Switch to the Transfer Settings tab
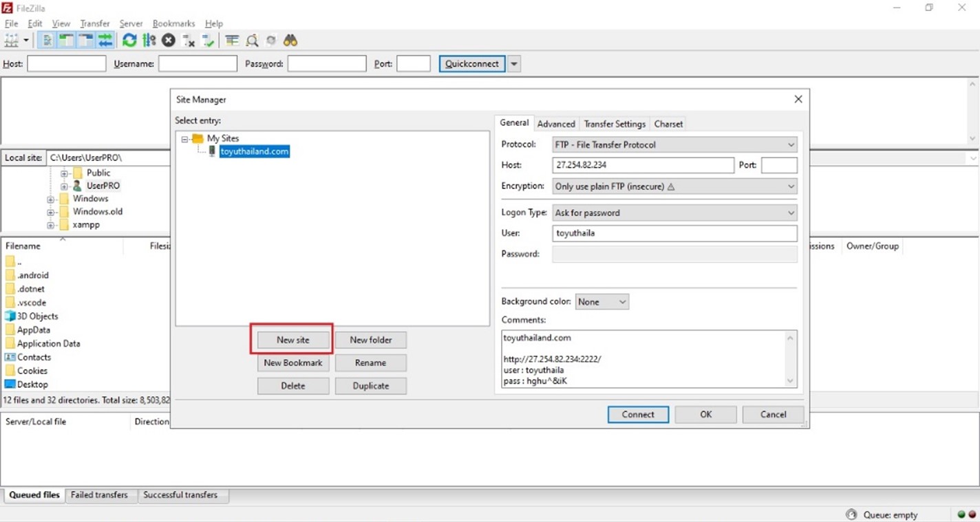Image resolution: width=980 pixels, height=522 pixels. (615, 124)
